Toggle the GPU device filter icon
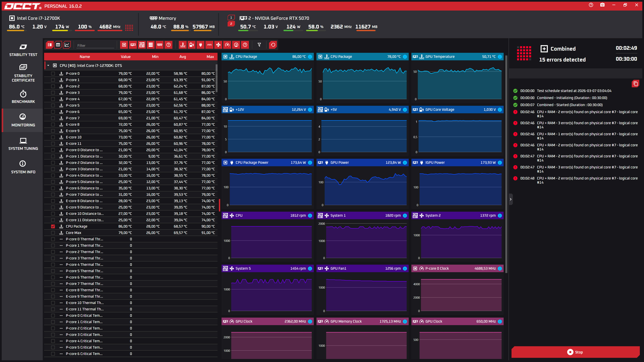 click(133, 45)
